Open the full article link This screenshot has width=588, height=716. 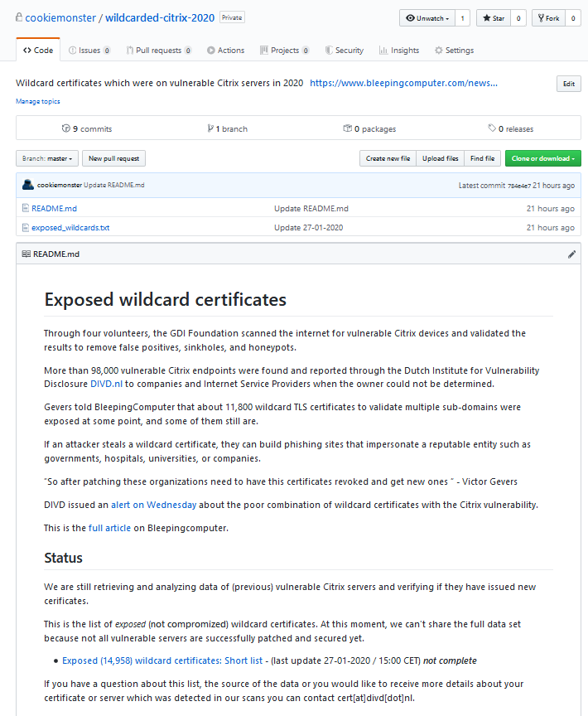(x=109, y=528)
